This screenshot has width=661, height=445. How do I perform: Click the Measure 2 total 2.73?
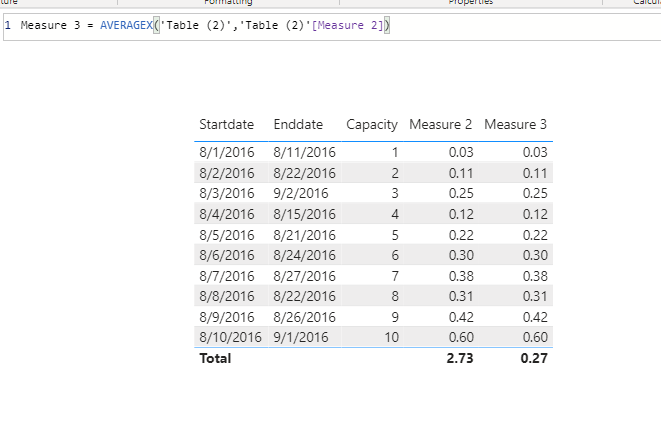460,359
